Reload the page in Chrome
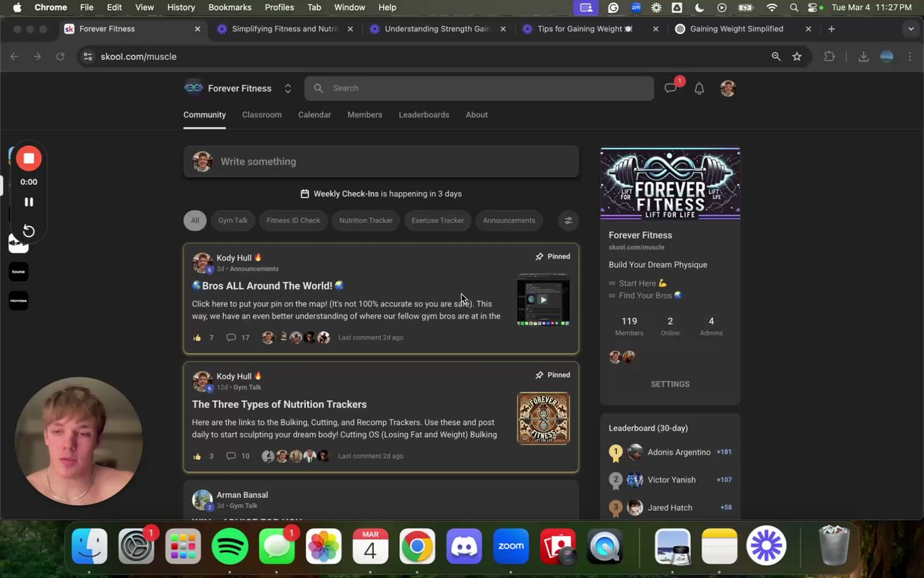924x578 pixels. [61, 56]
